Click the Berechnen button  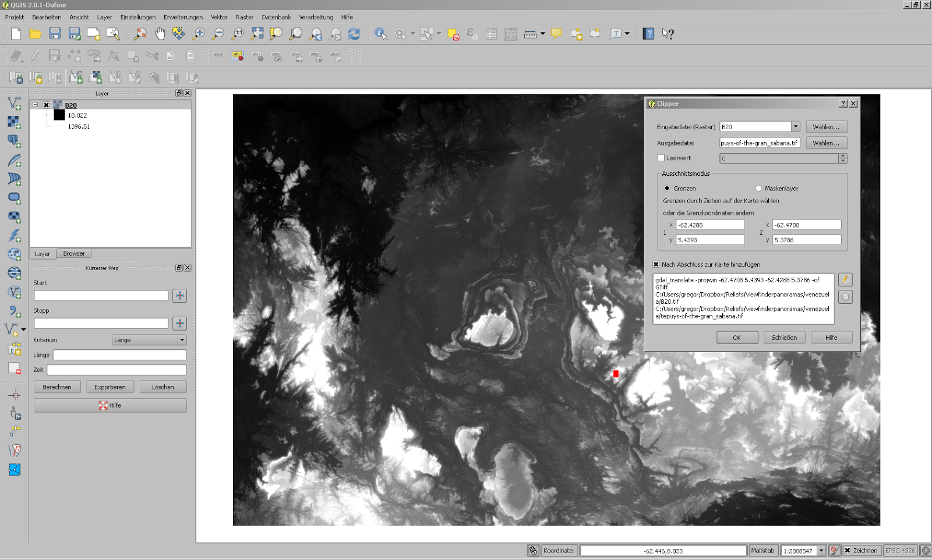(57, 387)
